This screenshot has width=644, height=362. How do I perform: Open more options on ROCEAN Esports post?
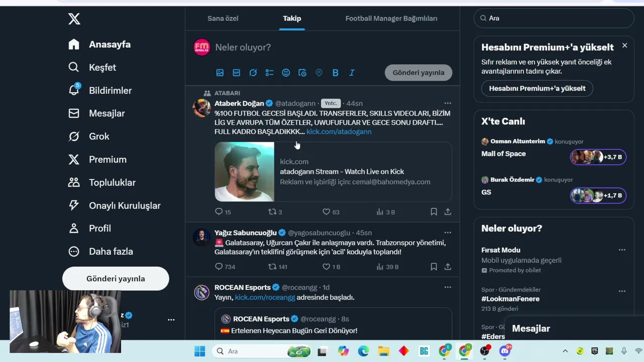[448, 287]
